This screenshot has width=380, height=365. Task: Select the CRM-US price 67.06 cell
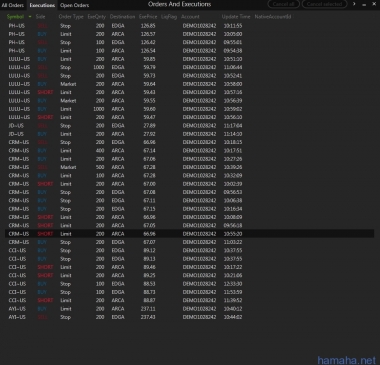(149, 159)
